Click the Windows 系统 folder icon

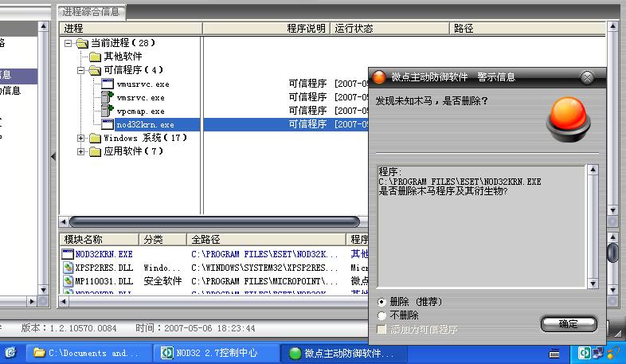click(95, 138)
